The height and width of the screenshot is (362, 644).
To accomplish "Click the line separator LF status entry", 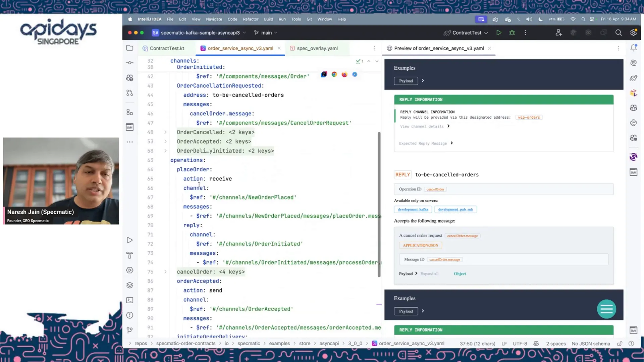I will tap(504, 344).
